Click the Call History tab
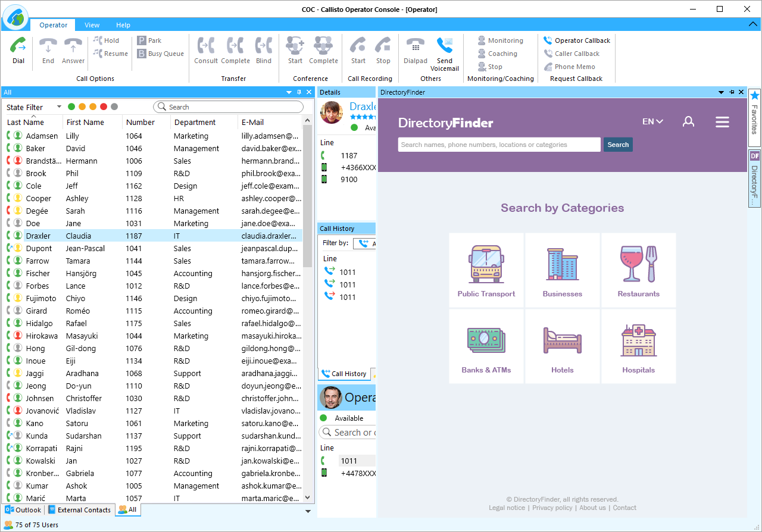The height and width of the screenshot is (532, 762). pos(344,374)
